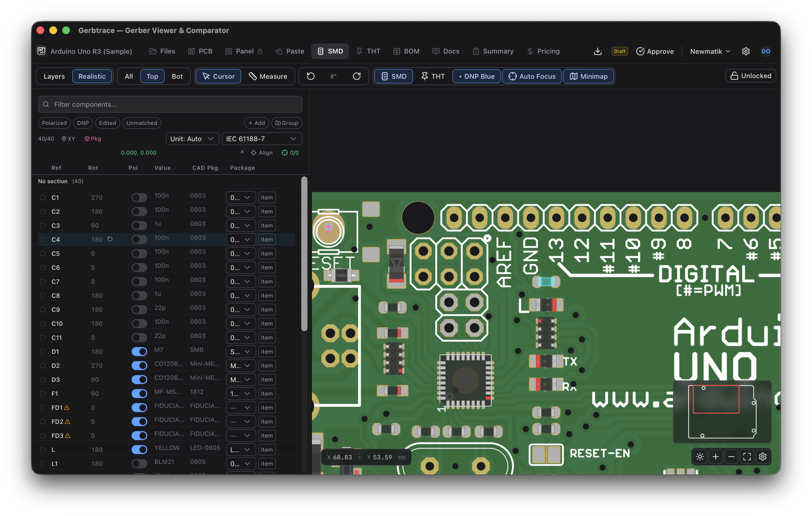Screen dimensions: 812x516
Task: Enable polarity switch for L1
Action: 139,464
